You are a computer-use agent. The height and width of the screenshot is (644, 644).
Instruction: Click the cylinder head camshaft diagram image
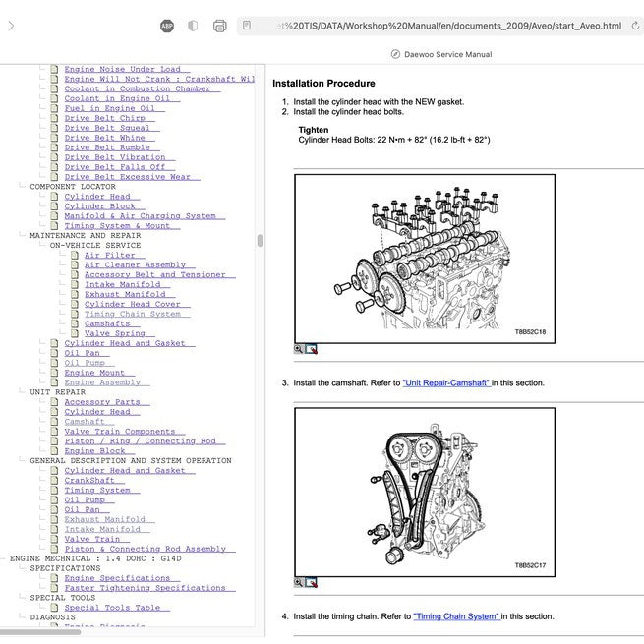424,259
